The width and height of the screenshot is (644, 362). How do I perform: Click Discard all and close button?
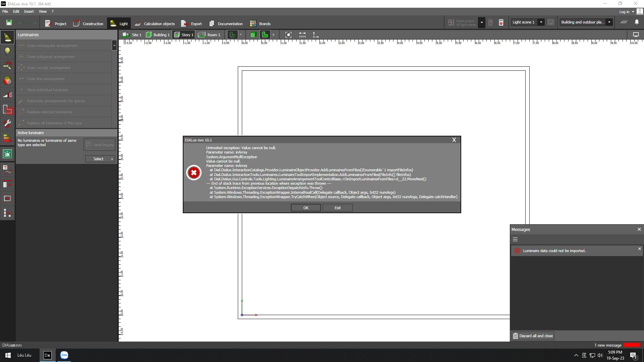(x=533, y=336)
